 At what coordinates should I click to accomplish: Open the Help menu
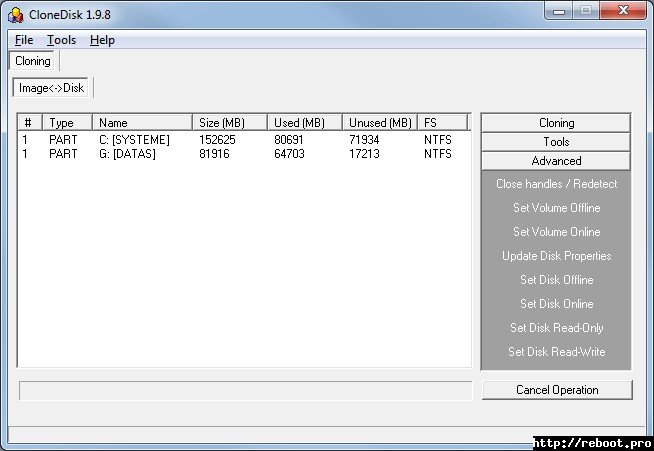102,40
